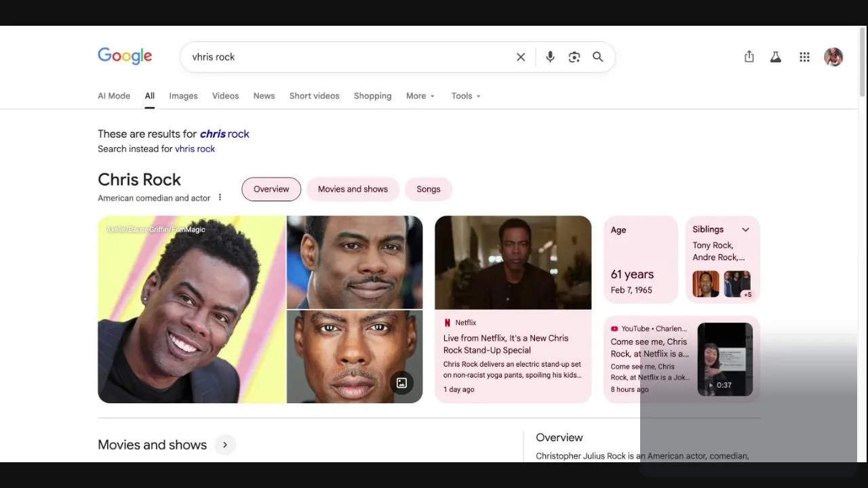Open the top-right close-up portrait photo

pyautogui.click(x=355, y=262)
